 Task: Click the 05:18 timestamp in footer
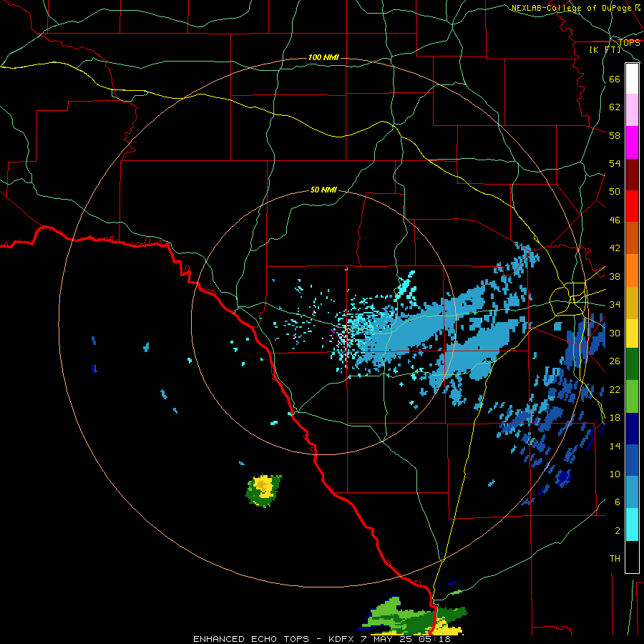tap(434, 639)
